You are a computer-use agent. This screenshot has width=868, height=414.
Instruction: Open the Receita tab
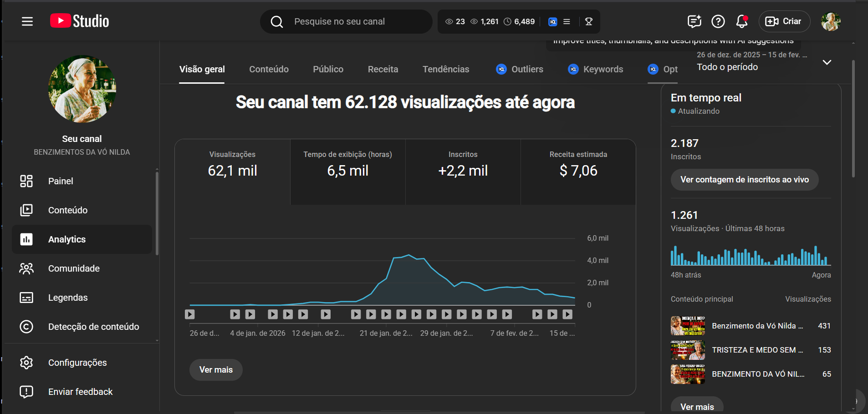click(383, 69)
